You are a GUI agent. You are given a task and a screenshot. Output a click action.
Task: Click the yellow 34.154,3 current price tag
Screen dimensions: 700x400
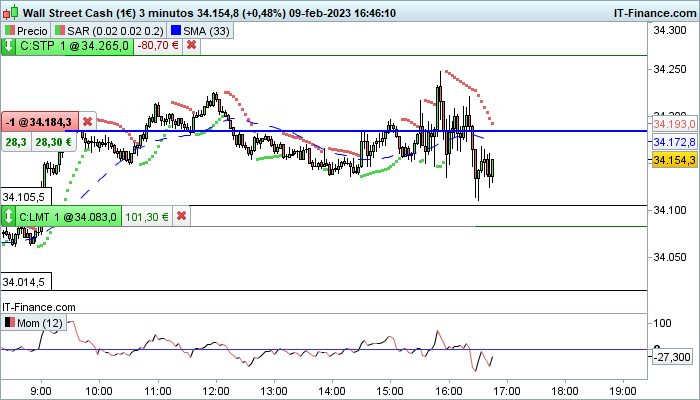[x=674, y=160]
